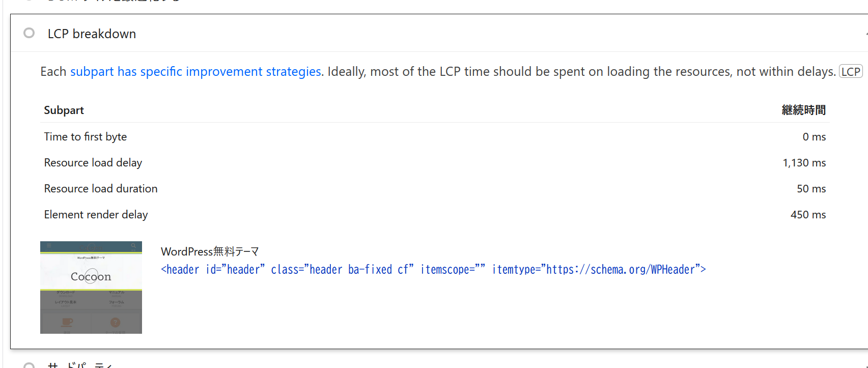This screenshot has height=368, width=868.
Task: Click the circle icon of the audit below
Action: pos(29,365)
